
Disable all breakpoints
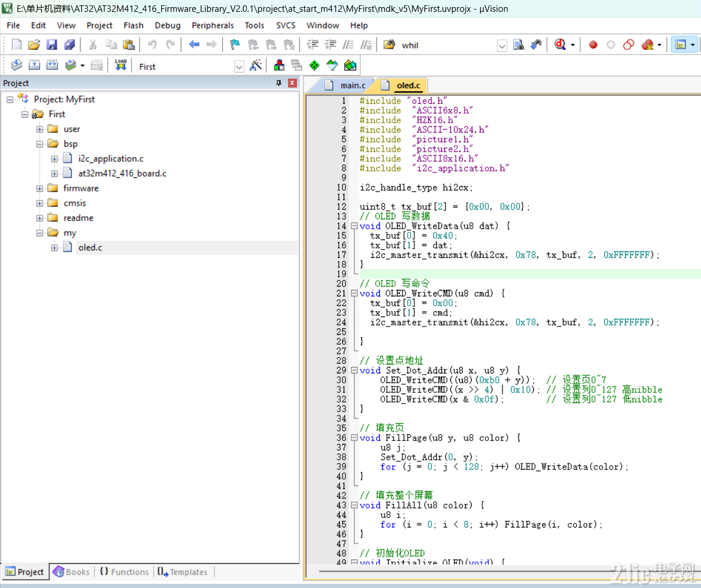629,44
